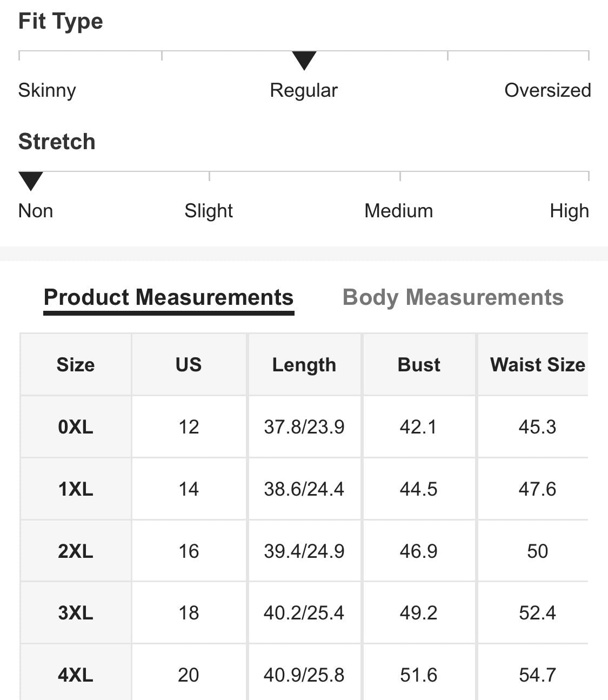Select the 1XL size row header

[76, 489]
